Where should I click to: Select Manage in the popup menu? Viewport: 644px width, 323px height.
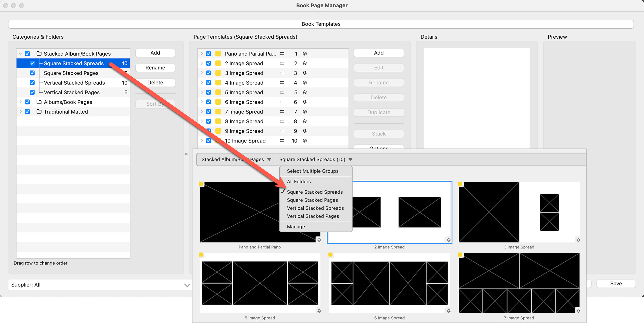click(296, 227)
